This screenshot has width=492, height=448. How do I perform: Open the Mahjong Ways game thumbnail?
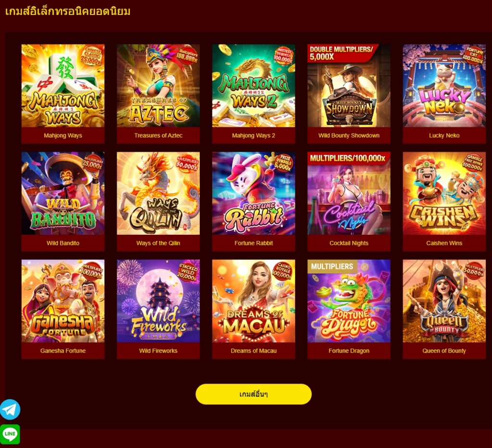[63, 85]
